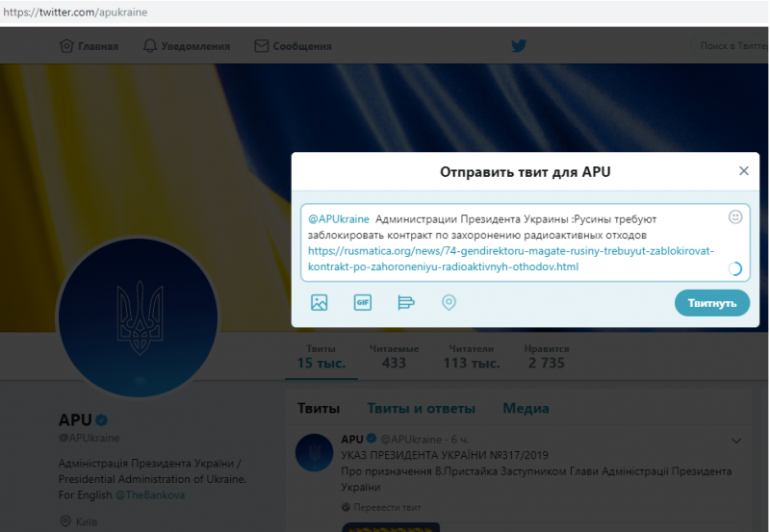The width and height of the screenshot is (770, 532).
Task: Click the Уведомления menu label
Action: pyautogui.click(x=195, y=46)
